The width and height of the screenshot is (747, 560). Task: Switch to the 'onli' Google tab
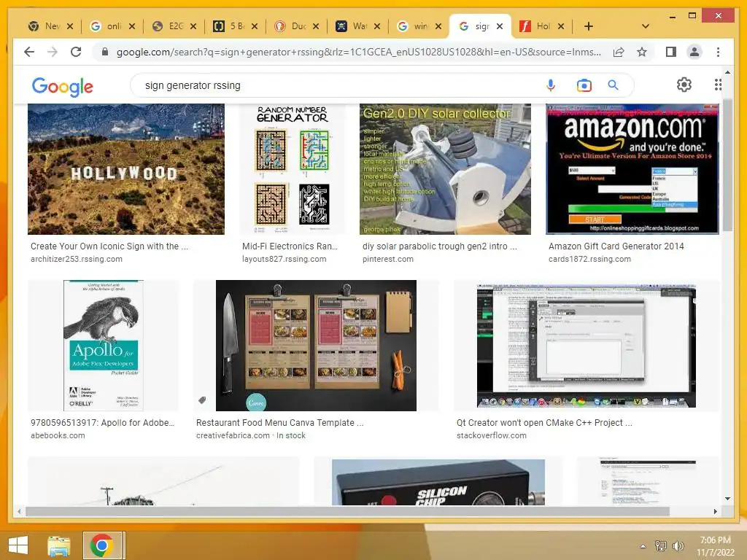click(x=107, y=26)
